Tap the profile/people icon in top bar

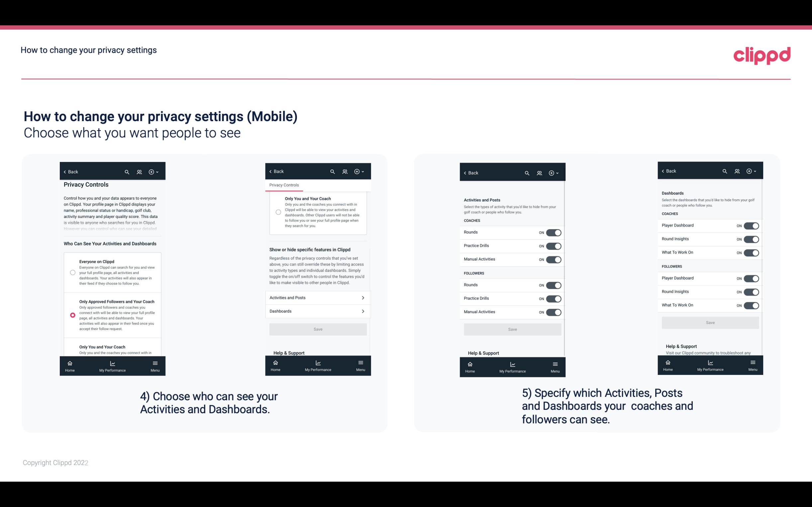point(139,172)
